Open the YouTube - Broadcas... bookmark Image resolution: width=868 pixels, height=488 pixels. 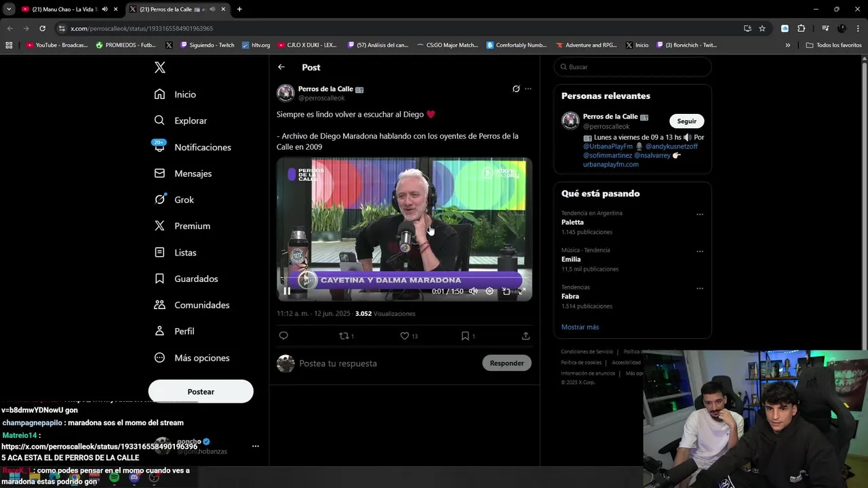point(57,45)
